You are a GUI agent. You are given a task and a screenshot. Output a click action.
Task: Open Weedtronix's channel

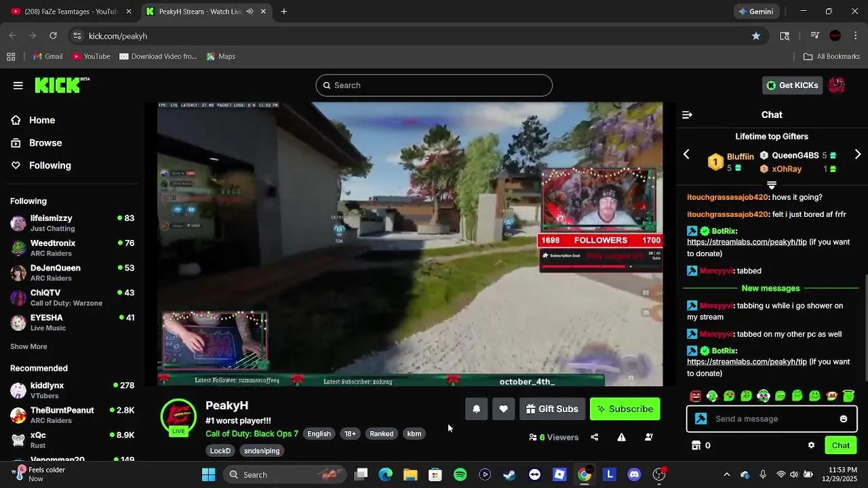pyautogui.click(x=72, y=248)
